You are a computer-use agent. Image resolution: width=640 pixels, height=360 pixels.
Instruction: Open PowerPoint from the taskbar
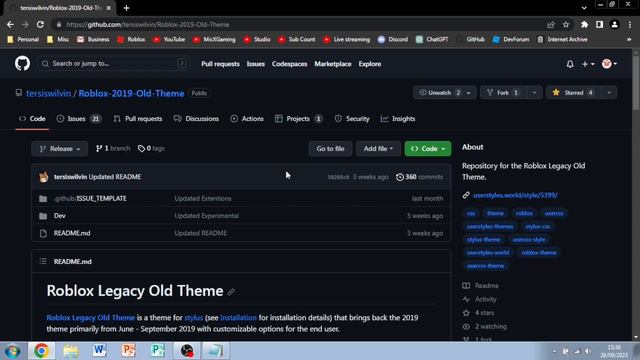click(x=128, y=351)
